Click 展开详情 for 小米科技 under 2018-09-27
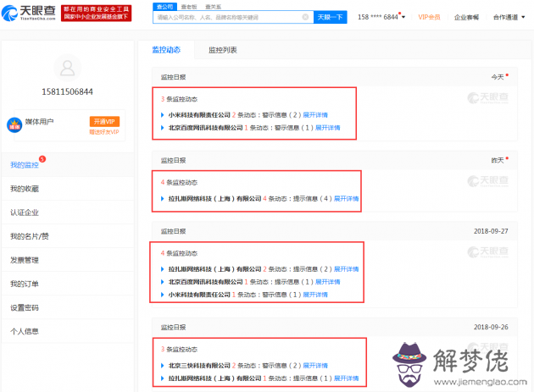The height and width of the screenshot is (392, 534). click(x=315, y=295)
